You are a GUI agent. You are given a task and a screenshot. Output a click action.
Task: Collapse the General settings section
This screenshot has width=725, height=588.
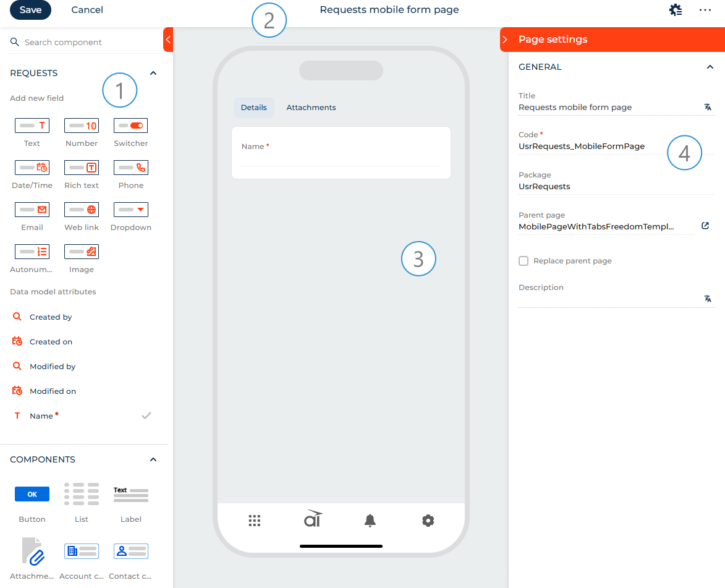pos(710,67)
